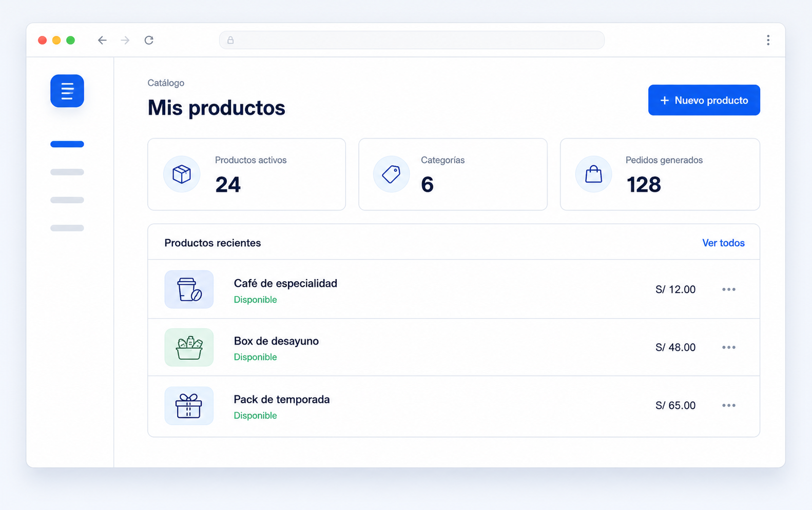
Task: Click the value 128 in orders card
Action: click(x=644, y=185)
